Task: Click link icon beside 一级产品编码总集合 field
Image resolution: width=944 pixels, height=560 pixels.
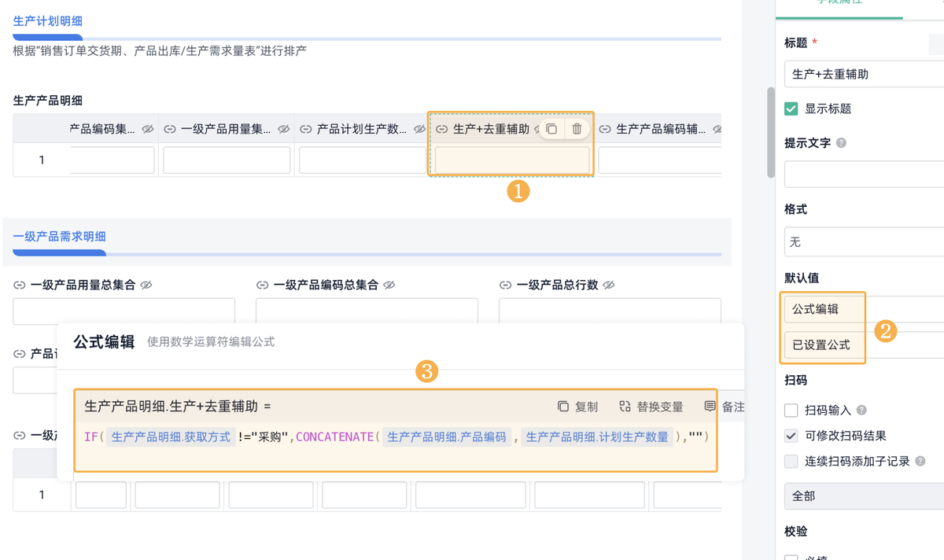Action: 262,285
